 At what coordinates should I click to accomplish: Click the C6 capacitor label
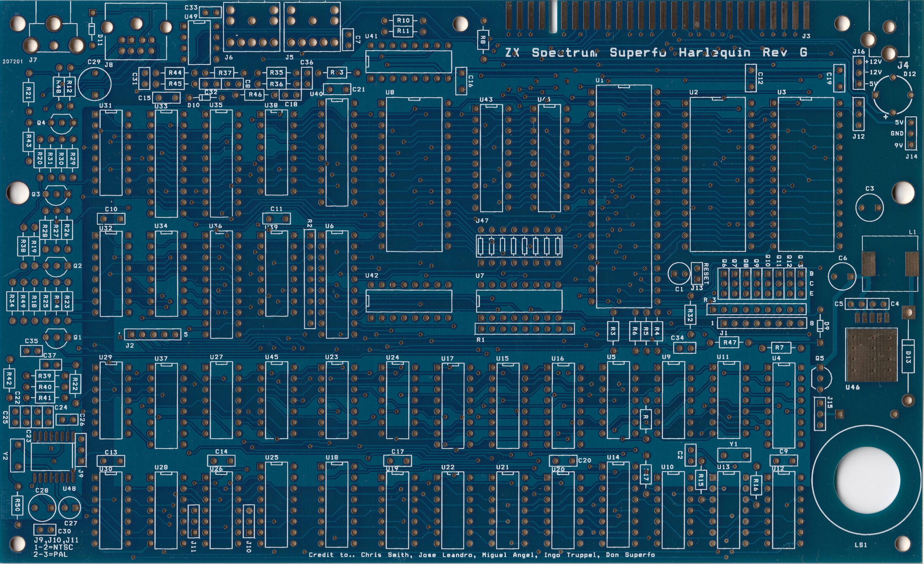click(x=843, y=258)
